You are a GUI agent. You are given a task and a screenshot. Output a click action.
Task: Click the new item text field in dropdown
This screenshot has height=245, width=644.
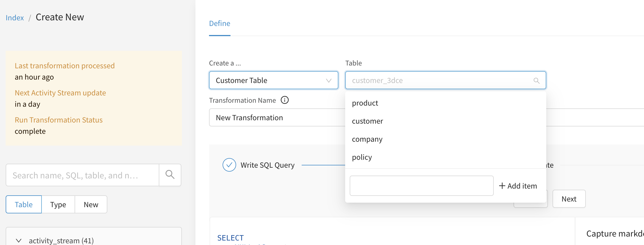(x=421, y=186)
